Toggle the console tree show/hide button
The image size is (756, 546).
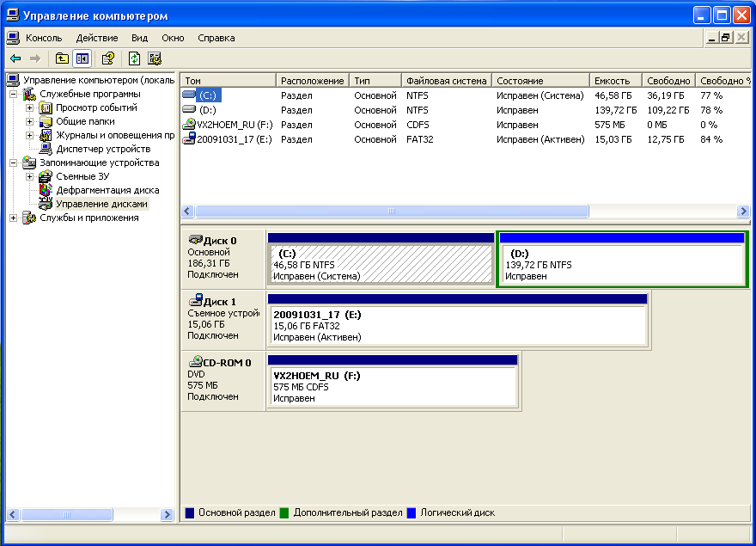[x=82, y=58]
